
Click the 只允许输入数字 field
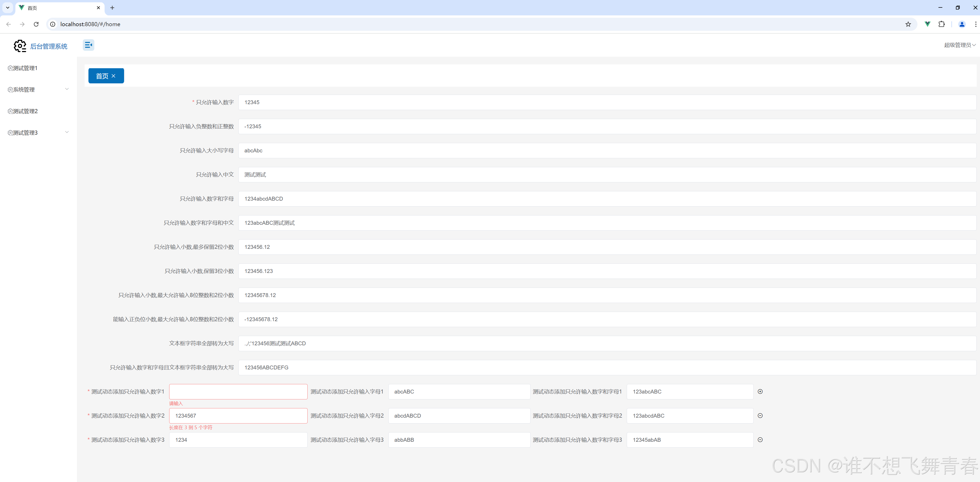[x=607, y=102]
